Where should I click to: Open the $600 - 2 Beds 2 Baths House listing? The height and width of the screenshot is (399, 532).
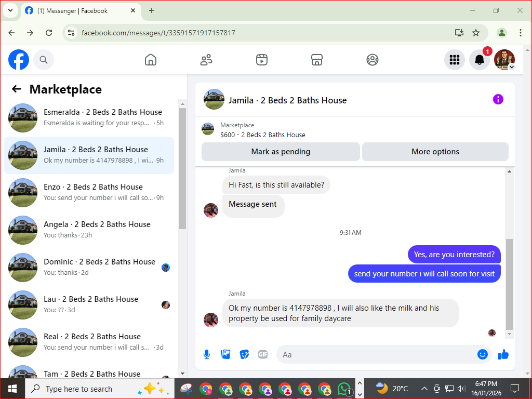[262, 135]
